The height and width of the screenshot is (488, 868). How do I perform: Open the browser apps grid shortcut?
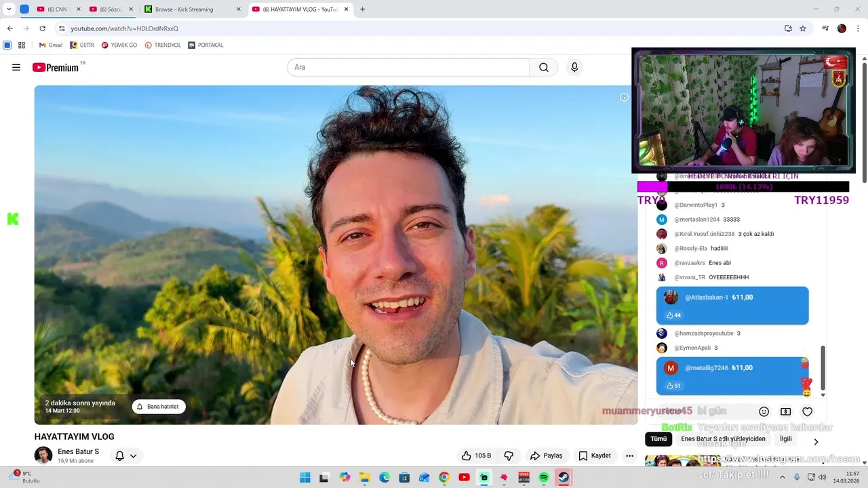[22, 45]
